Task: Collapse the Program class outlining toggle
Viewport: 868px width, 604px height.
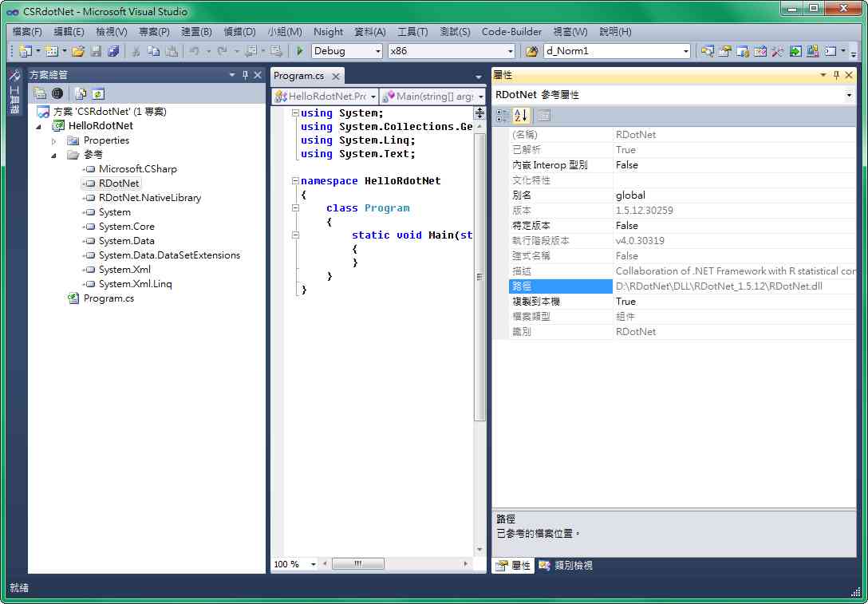Action: [295, 208]
